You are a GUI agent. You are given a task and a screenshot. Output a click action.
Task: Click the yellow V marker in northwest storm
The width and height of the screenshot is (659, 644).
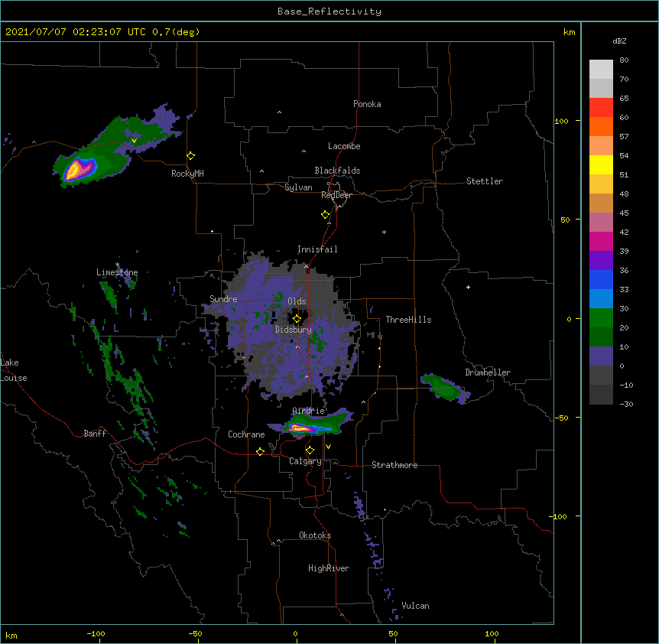tap(134, 141)
